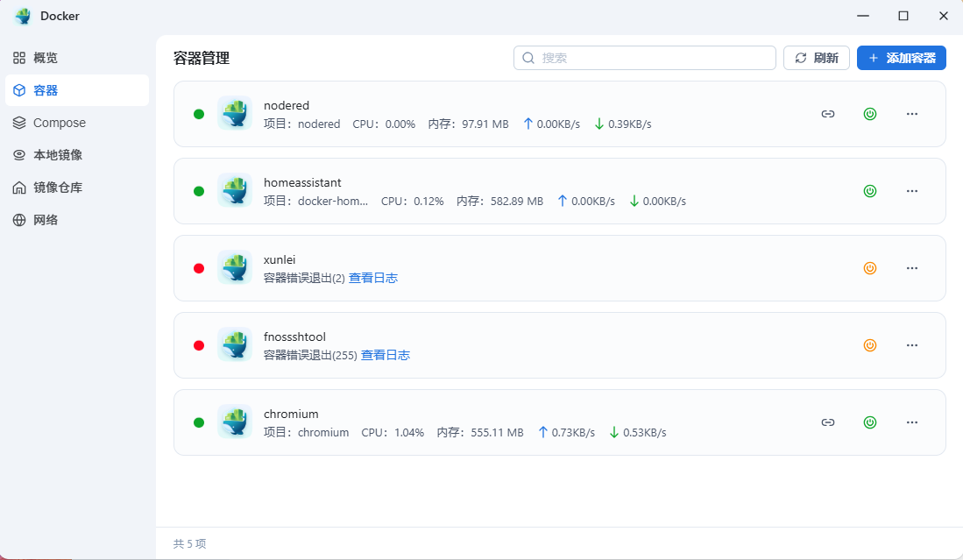Click memory value 582.89 MB
Viewport: 963px width, 560px height.
pyautogui.click(x=516, y=202)
